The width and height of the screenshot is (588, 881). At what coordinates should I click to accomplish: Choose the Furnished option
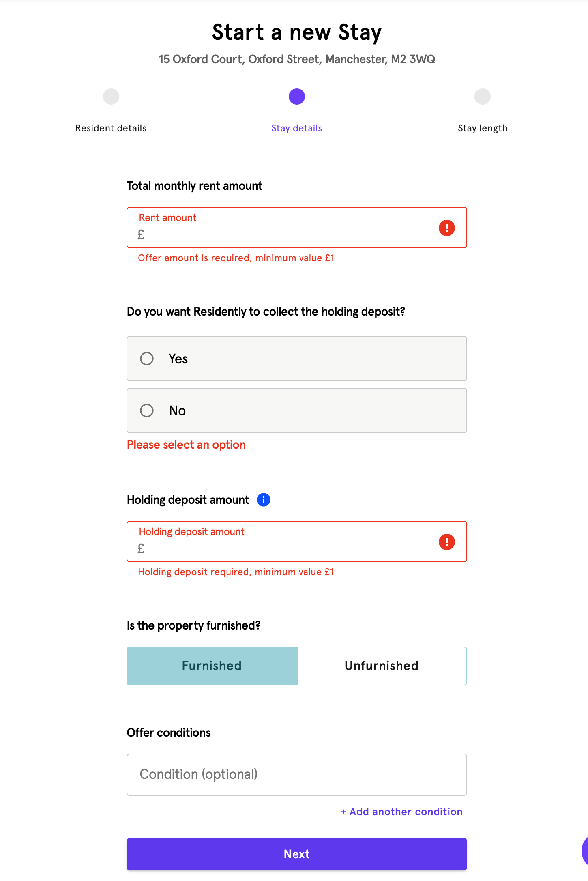coord(212,666)
